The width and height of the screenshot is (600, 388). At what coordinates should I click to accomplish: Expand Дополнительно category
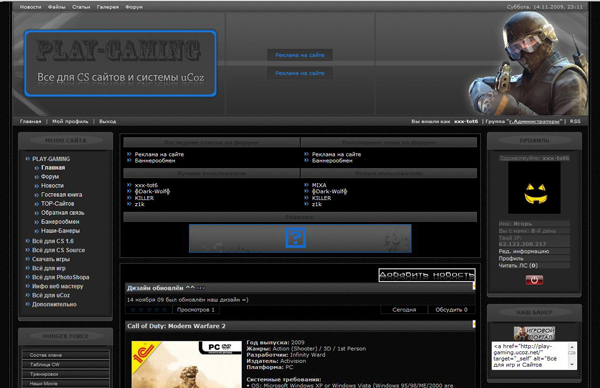(54, 305)
